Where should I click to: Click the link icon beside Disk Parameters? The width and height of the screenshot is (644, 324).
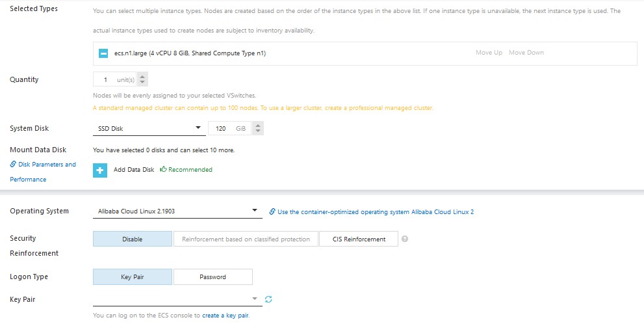pyautogui.click(x=13, y=165)
